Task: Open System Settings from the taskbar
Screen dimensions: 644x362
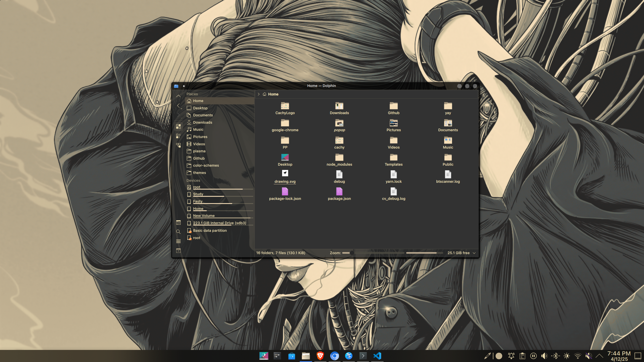Action: click(277, 356)
